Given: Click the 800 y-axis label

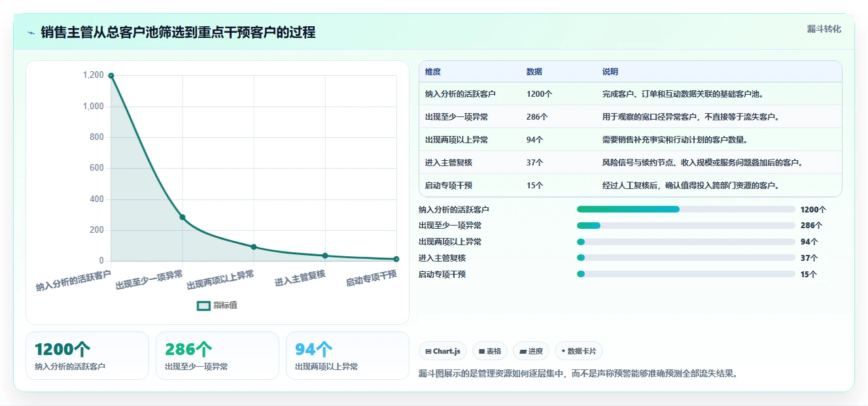Looking at the screenshot, I should (x=97, y=137).
